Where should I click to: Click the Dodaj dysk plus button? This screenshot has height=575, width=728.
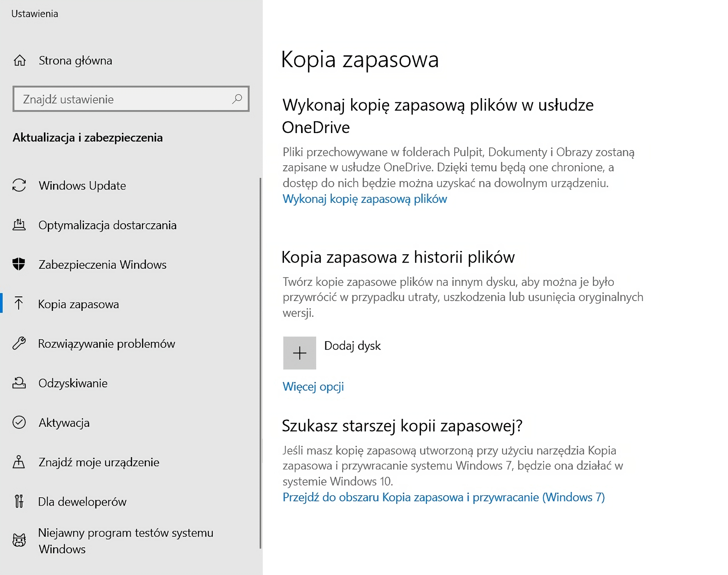pyautogui.click(x=300, y=353)
